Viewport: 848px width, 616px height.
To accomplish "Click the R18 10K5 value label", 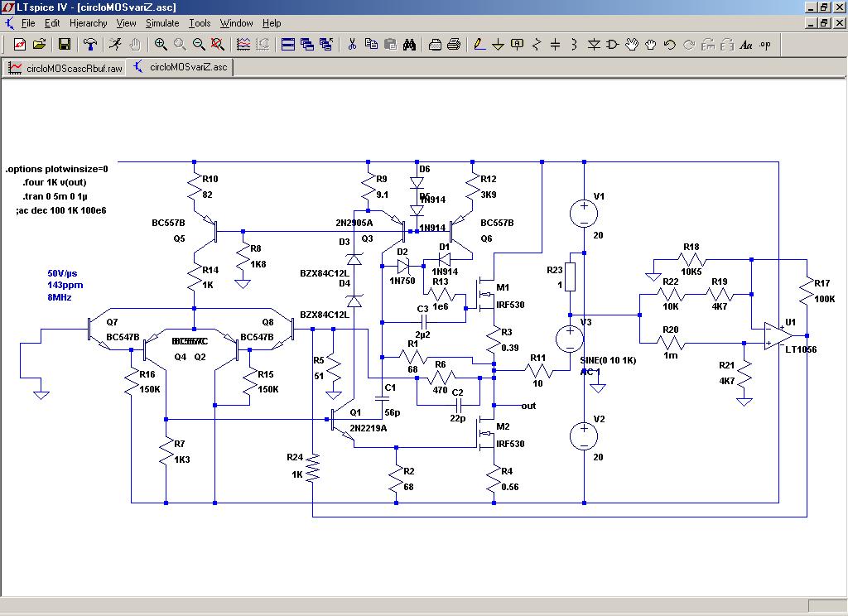I will [691, 272].
